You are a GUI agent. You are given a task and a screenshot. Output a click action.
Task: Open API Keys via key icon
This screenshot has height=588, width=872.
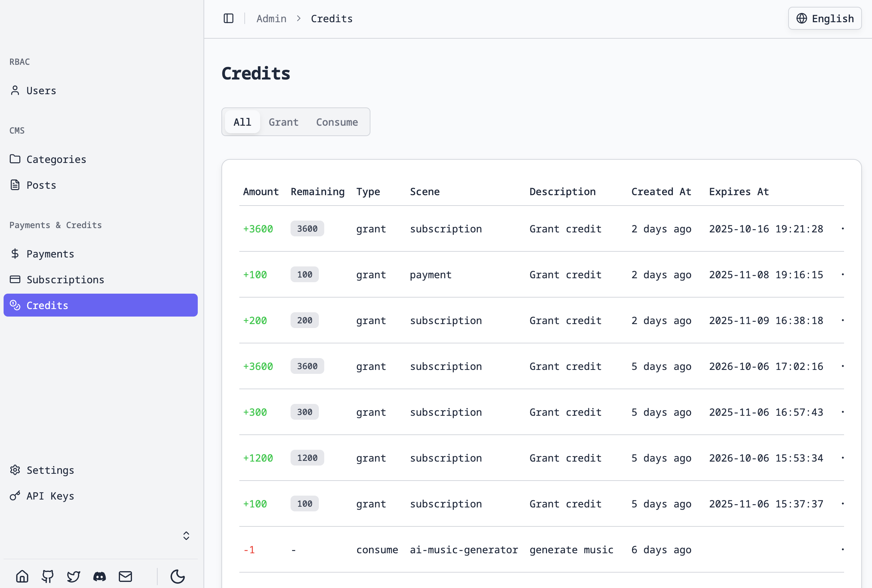pos(15,496)
